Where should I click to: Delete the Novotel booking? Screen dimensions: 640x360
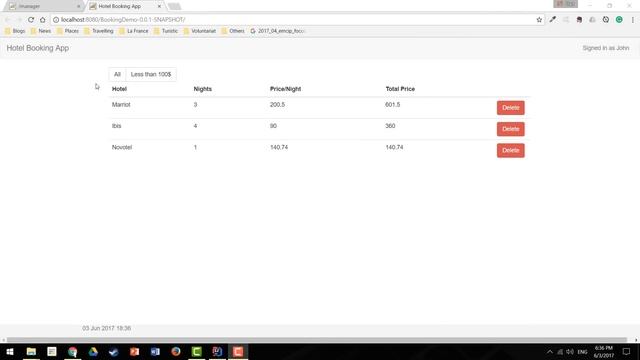[x=511, y=150]
